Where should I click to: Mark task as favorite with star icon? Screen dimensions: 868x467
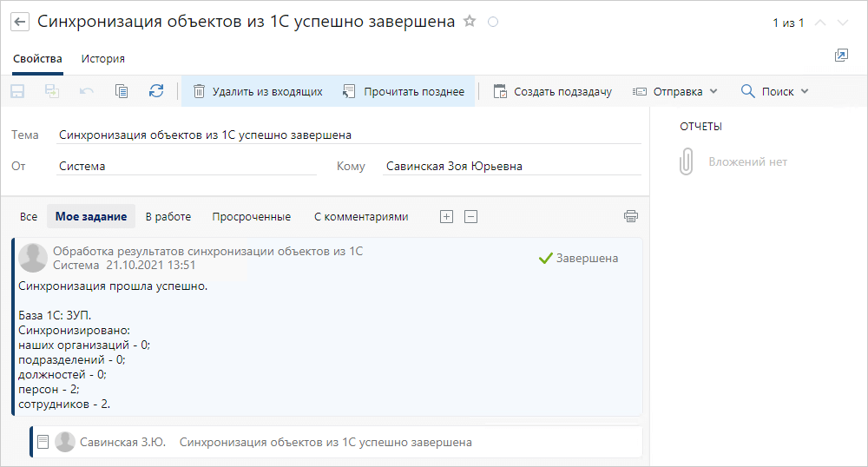point(470,22)
